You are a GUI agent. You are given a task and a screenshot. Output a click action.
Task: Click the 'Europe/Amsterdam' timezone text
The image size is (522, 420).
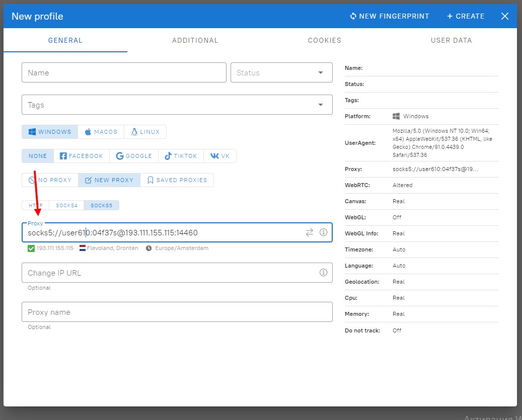[182, 248]
